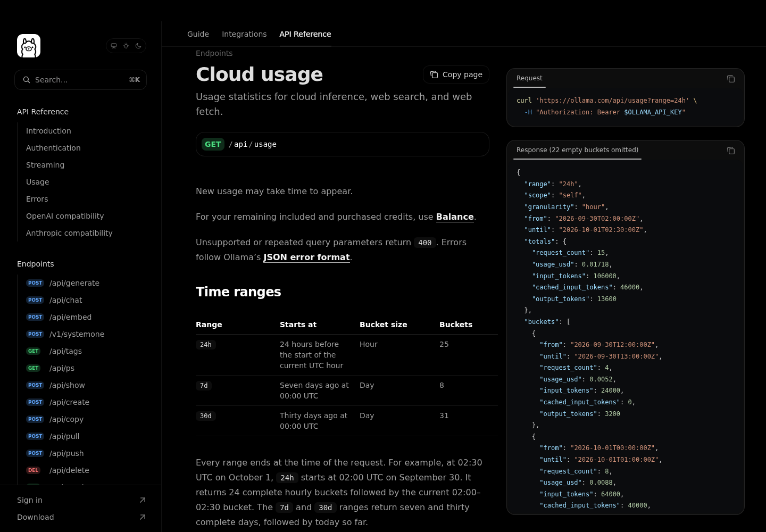
Task: Open the Guide tab
Action: 198,34
